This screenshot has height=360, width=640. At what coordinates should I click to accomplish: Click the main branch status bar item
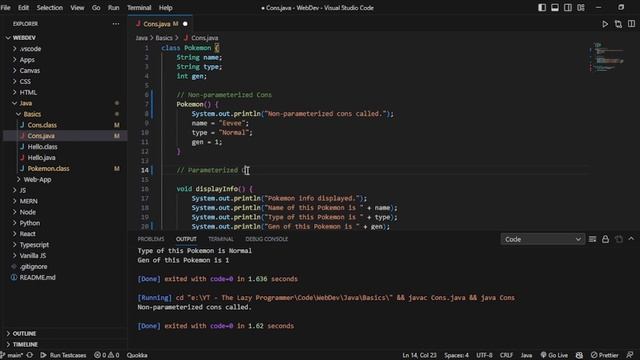click(12, 355)
